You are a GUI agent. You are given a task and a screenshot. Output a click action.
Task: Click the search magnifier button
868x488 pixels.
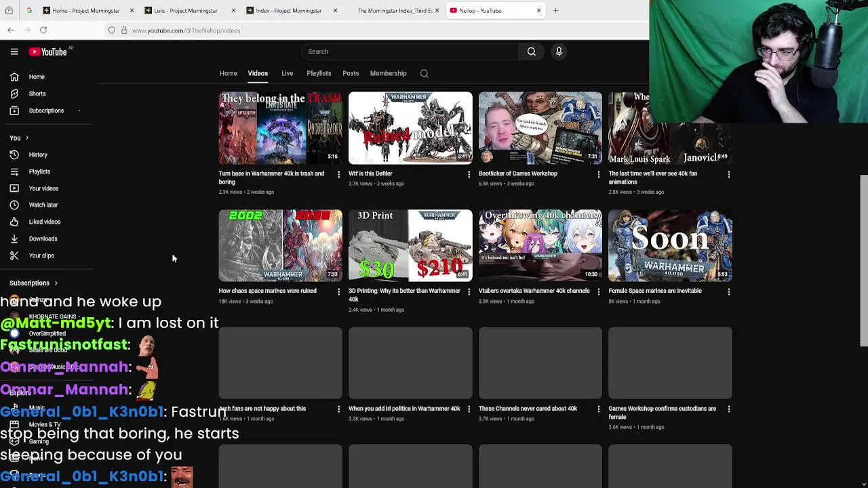click(532, 52)
